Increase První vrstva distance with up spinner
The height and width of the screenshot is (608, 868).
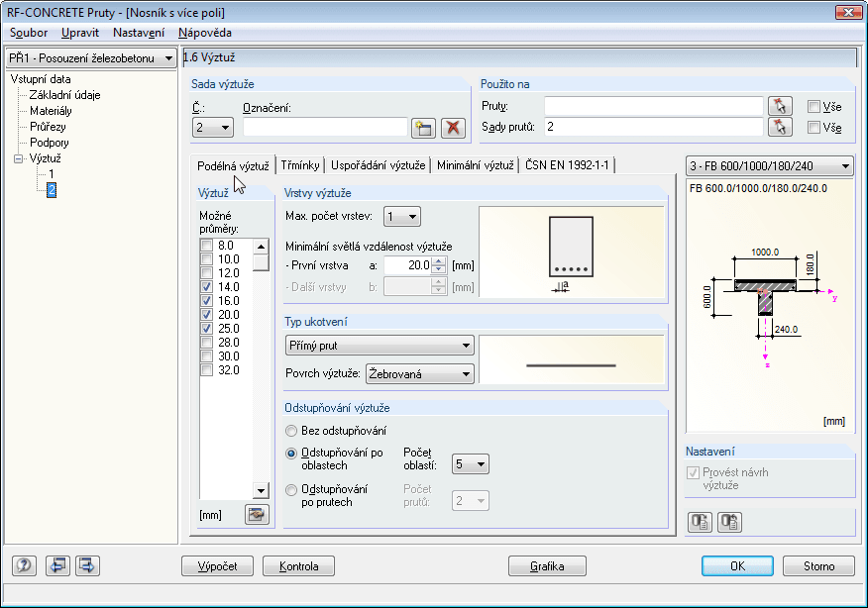[x=438, y=261]
